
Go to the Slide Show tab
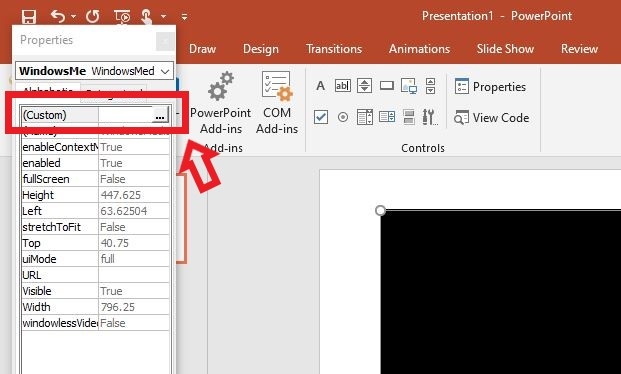(505, 49)
